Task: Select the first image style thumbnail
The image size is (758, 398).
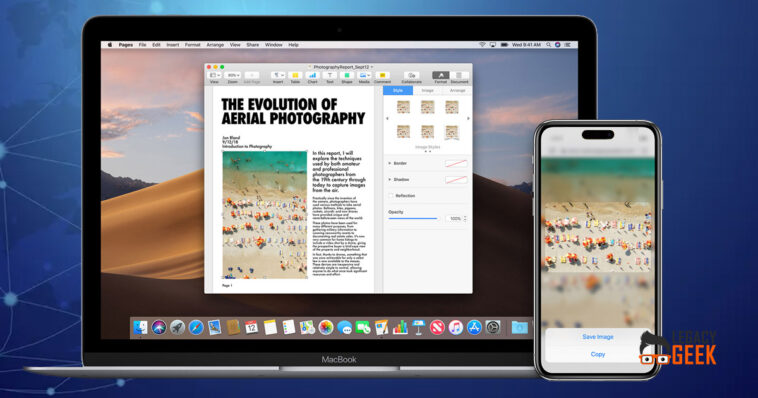Action: 403,107
